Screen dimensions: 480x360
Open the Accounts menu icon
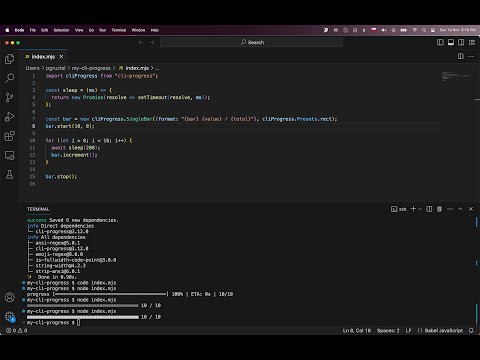(10, 297)
